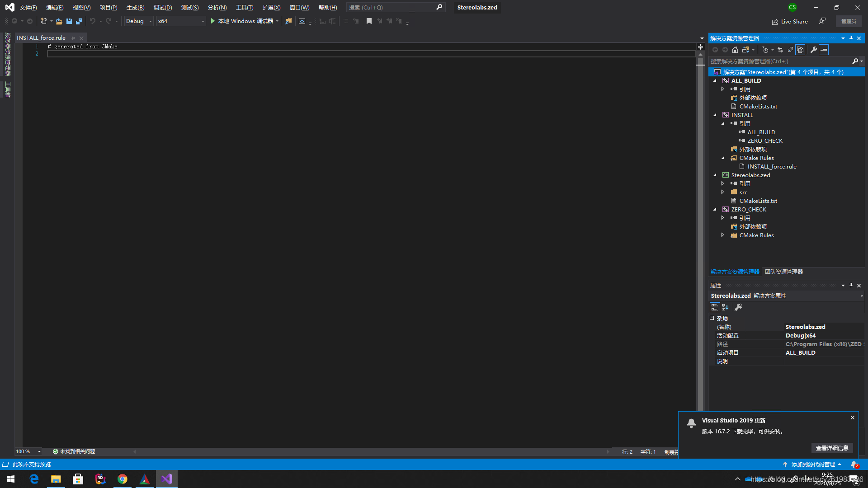Click alphabetical sort icon in Properties panel
868x488 pixels.
(x=725, y=307)
